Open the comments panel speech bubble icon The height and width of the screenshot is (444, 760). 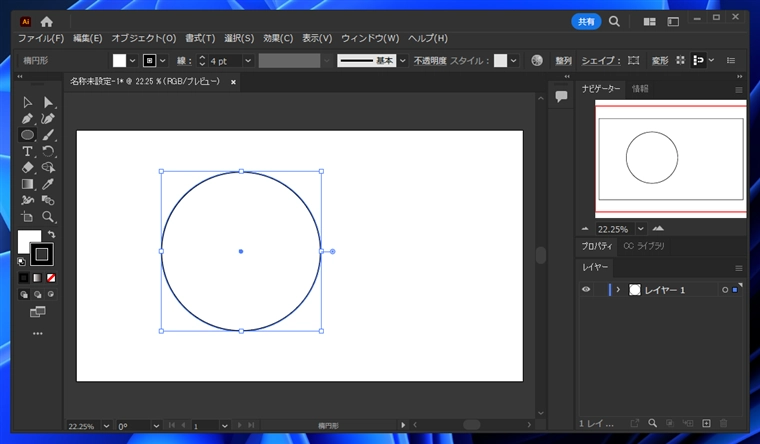(x=562, y=96)
